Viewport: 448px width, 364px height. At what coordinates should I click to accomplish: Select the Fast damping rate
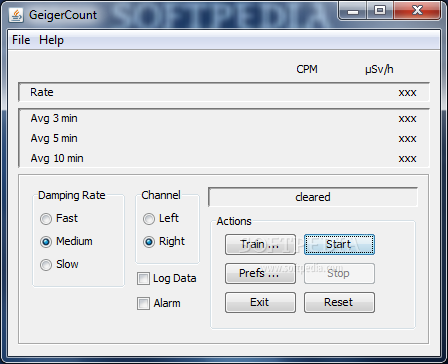(59, 218)
